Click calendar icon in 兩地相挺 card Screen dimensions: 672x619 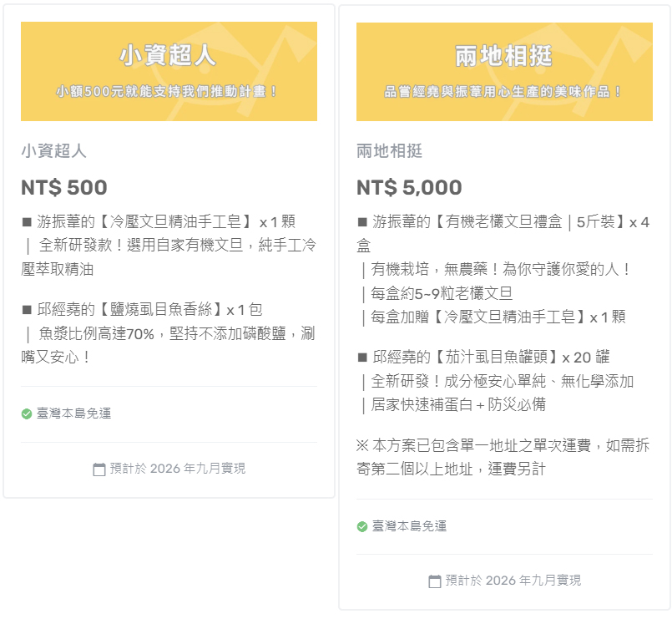(x=435, y=581)
